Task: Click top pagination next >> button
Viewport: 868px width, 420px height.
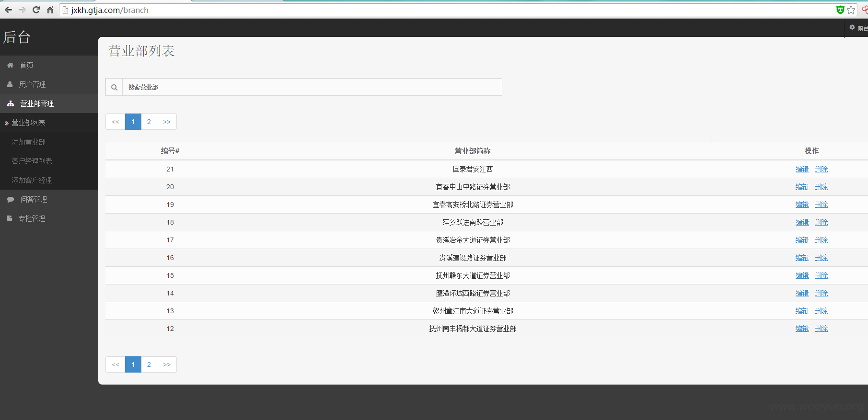Action: (167, 122)
